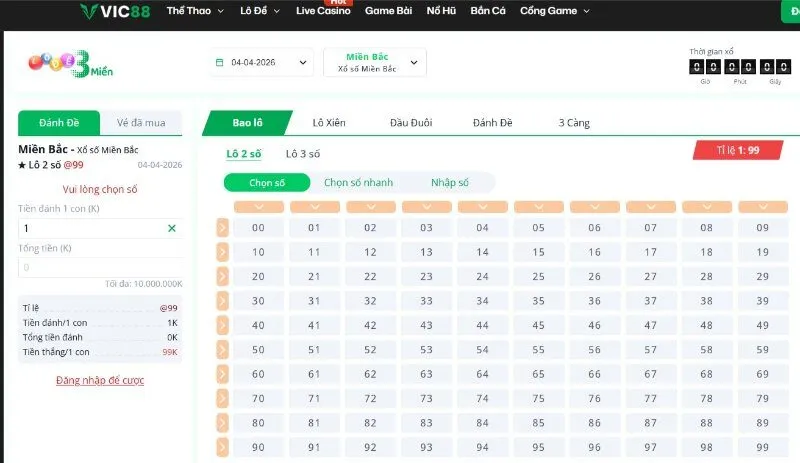This screenshot has width=800, height=463.
Task: Switch to the Lô Xiên tab
Action: (329, 123)
